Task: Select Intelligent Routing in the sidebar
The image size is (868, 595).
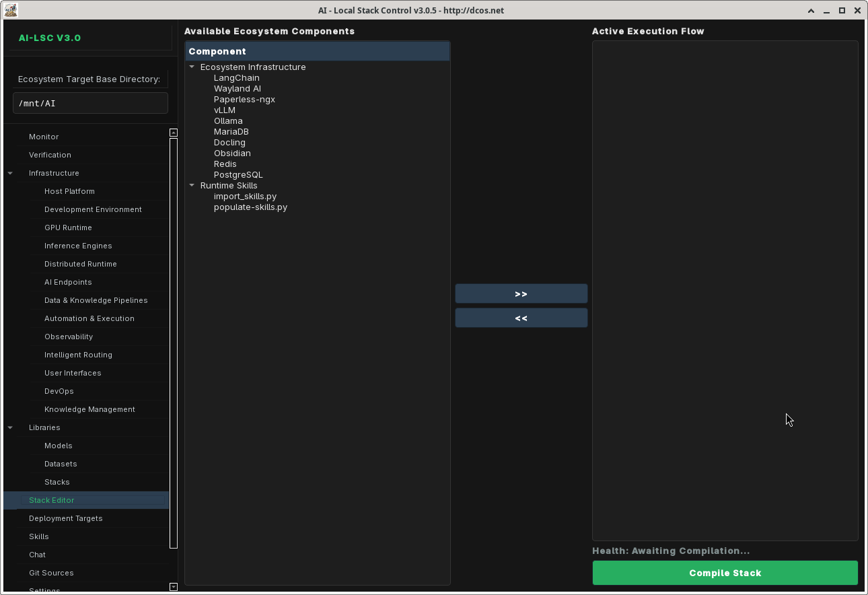Action: 78,355
